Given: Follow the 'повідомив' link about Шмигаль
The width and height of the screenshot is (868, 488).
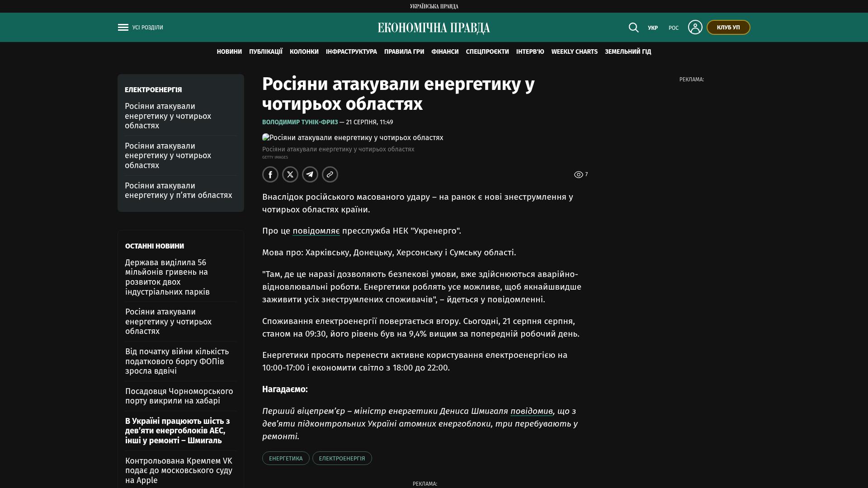Looking at the screenshot, I should [x=532, y=411].
